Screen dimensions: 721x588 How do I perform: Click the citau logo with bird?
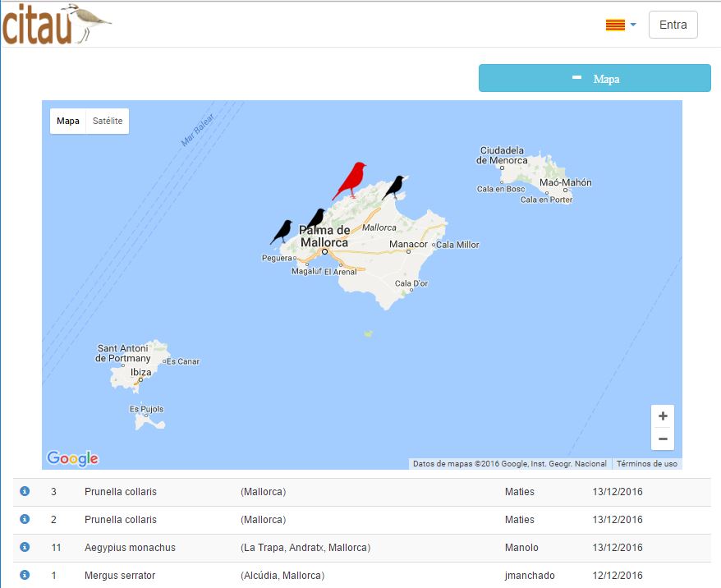56,24
